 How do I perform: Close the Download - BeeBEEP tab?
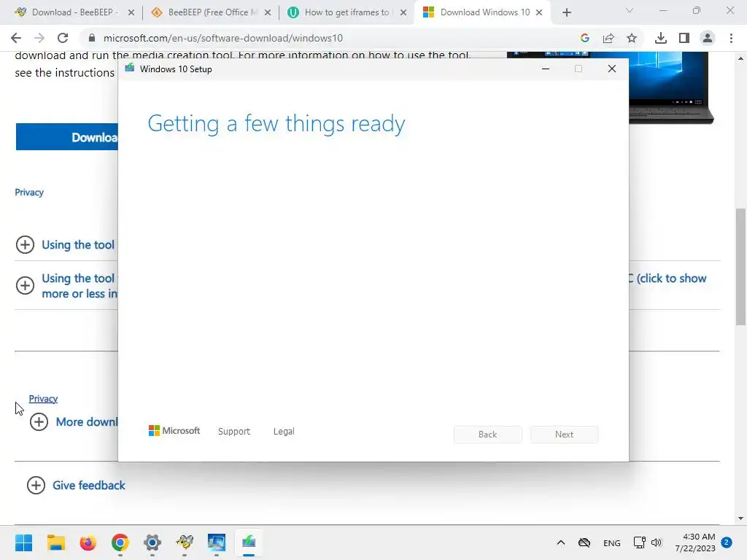point(131,12)
